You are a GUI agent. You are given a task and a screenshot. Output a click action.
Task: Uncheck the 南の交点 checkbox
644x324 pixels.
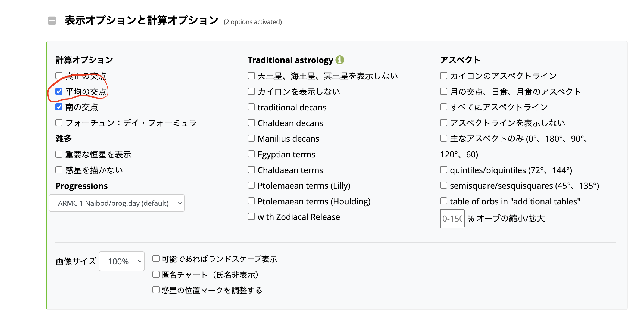[x=59, y=107]
